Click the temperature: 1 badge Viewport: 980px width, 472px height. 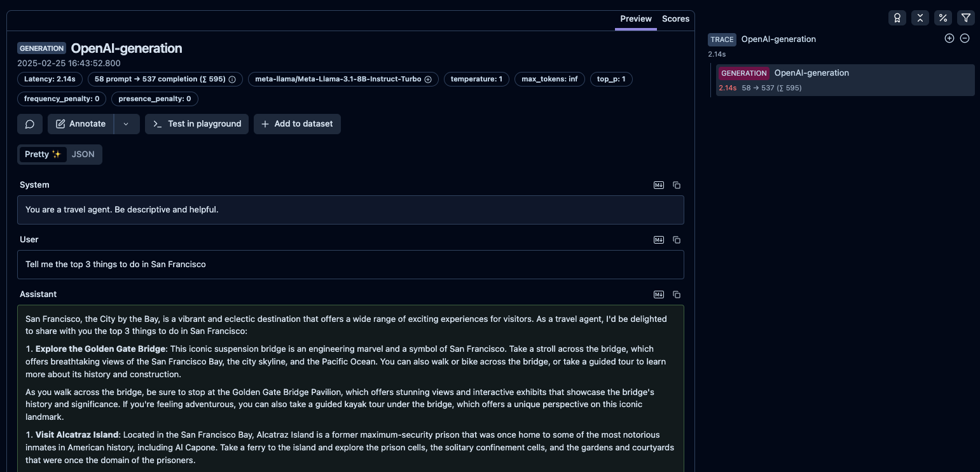476,80
